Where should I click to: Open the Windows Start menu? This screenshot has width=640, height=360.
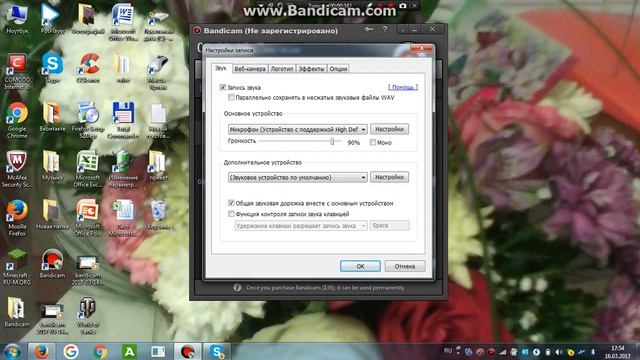click(12, 351)
